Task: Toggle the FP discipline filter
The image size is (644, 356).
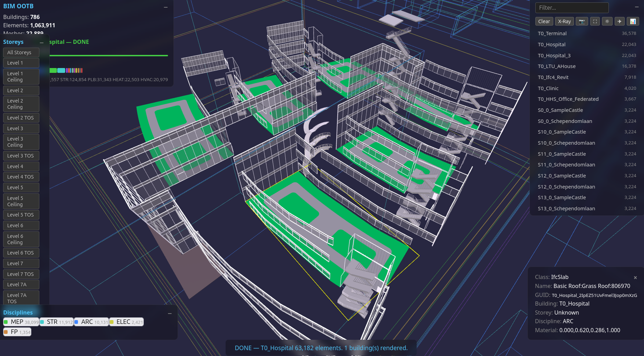Action: tap(17, 332)
